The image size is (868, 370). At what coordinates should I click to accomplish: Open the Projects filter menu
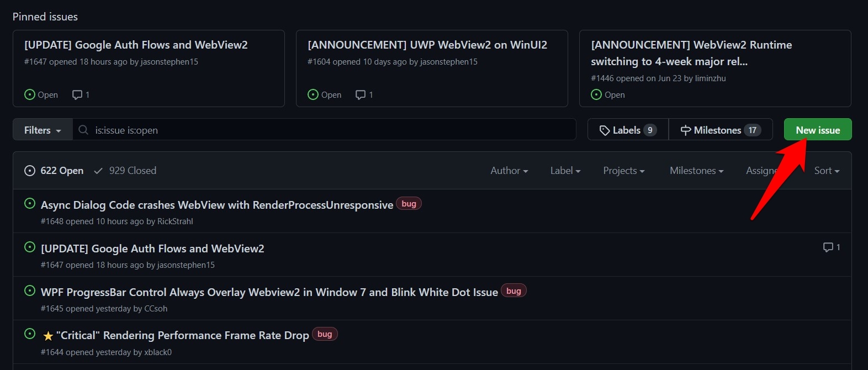pos(623,171)
